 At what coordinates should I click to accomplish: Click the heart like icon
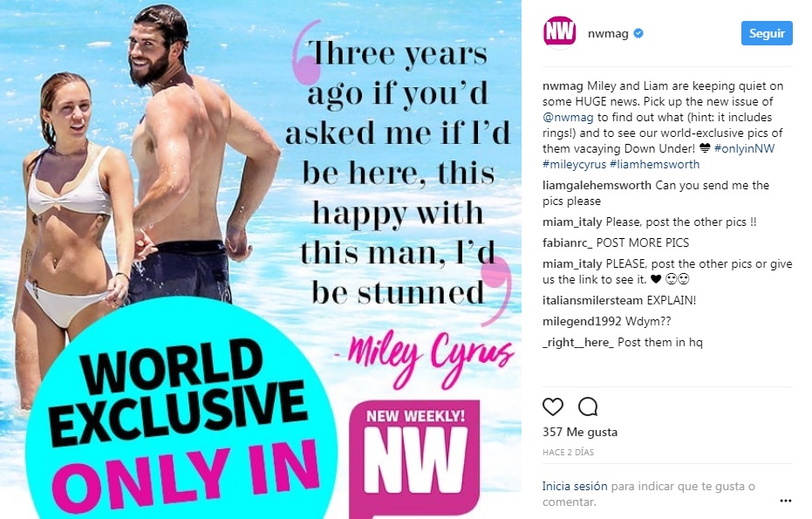coord(553,406)
